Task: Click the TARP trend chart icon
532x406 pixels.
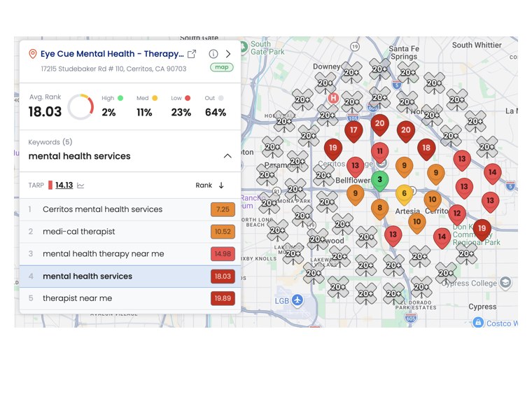Action: (80, 185)
